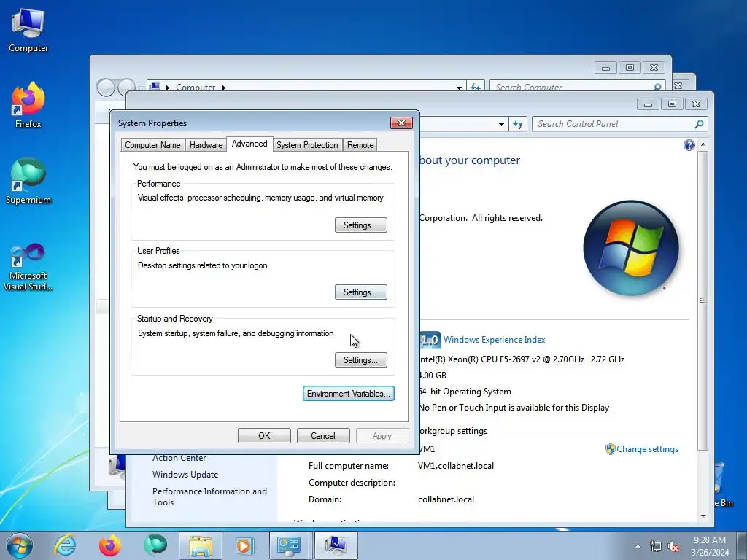Open Firefox from the taskbar

coord(109,545)
